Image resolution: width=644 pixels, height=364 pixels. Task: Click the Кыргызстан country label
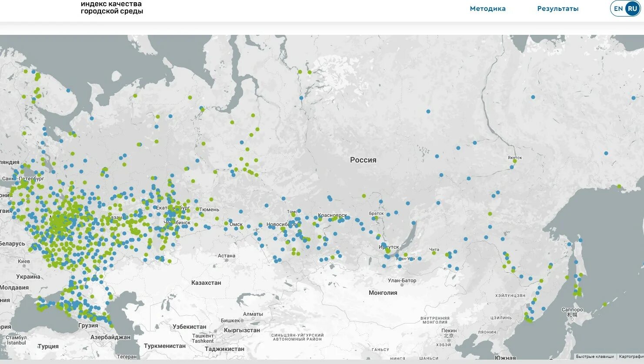(242, 330)
